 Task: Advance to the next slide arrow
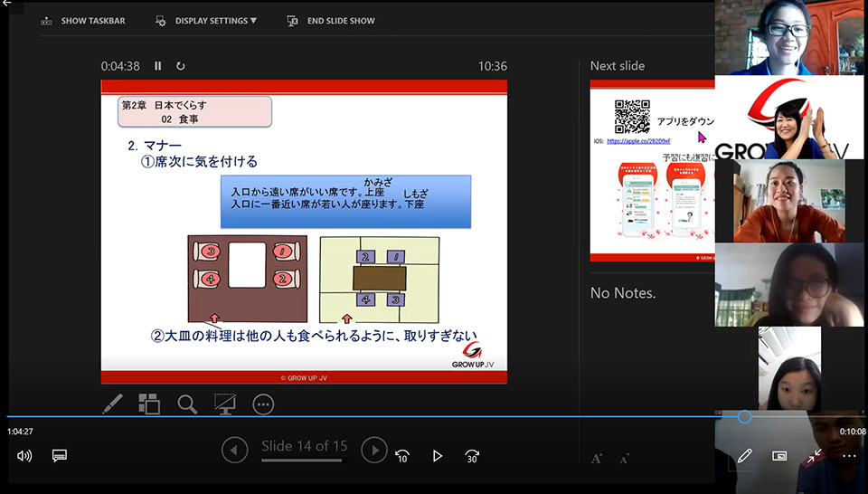[x=374, y=451]
